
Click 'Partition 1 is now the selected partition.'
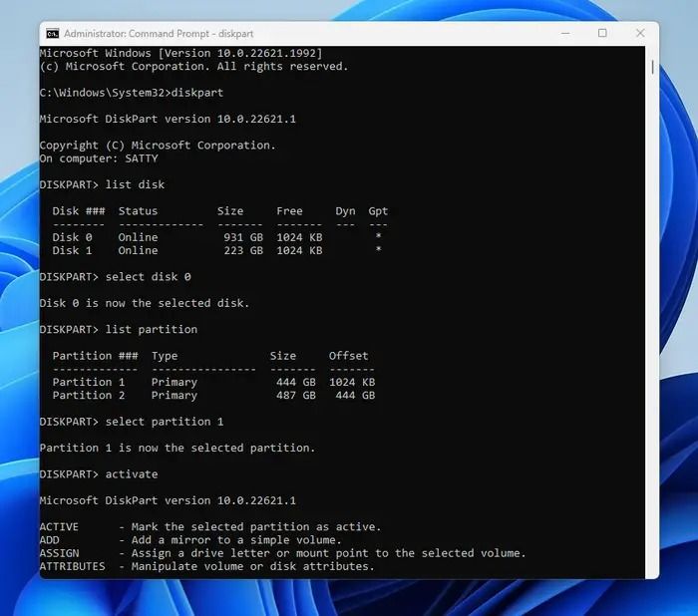(177, 448)
